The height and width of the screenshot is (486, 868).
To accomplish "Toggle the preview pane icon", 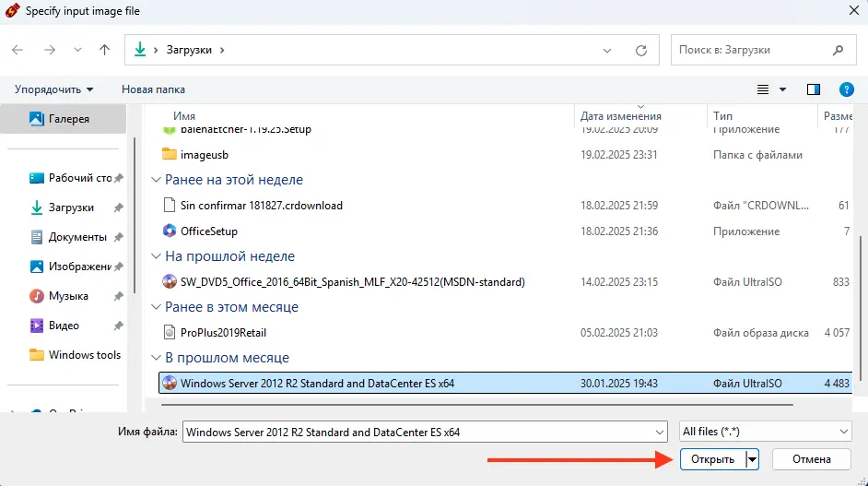I will point(814,89).
